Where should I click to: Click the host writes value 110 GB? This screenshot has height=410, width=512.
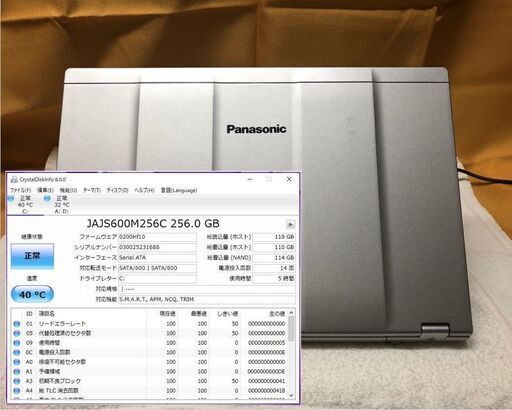(274, 247)
